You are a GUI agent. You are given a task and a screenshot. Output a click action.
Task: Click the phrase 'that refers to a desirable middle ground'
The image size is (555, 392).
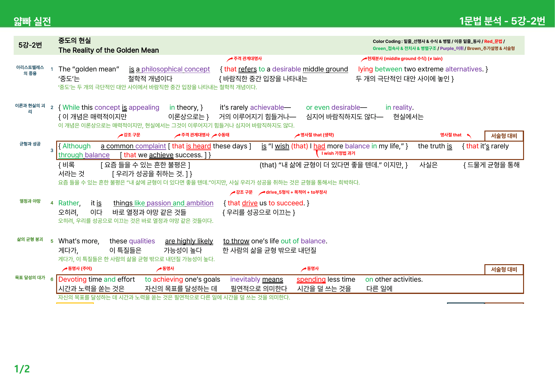[286, 69]
